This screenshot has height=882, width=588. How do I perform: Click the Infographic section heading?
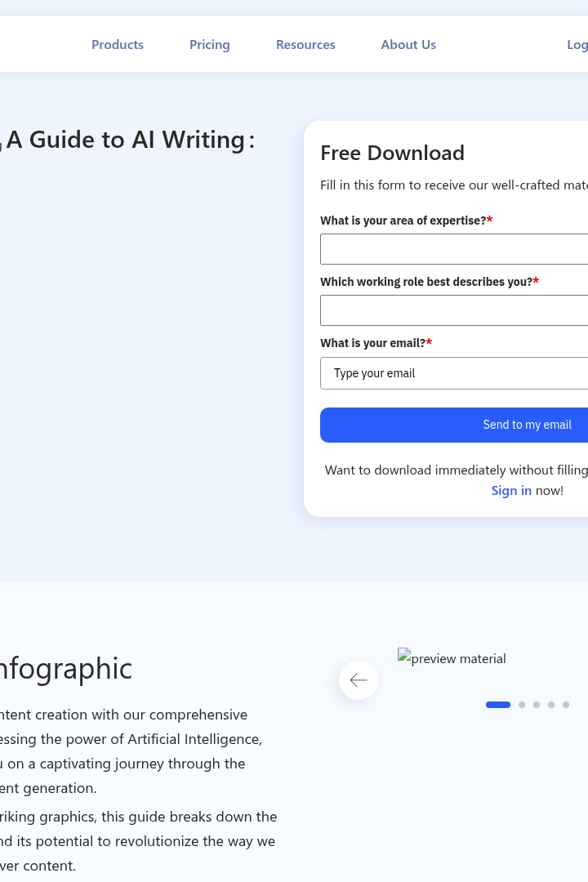point(66,668)
